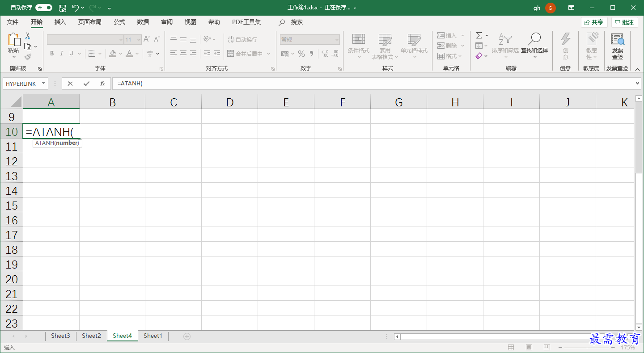The height and width of the screenshot is (353, 644).
Task: Click the borders icon
Action: coord(92,54)
